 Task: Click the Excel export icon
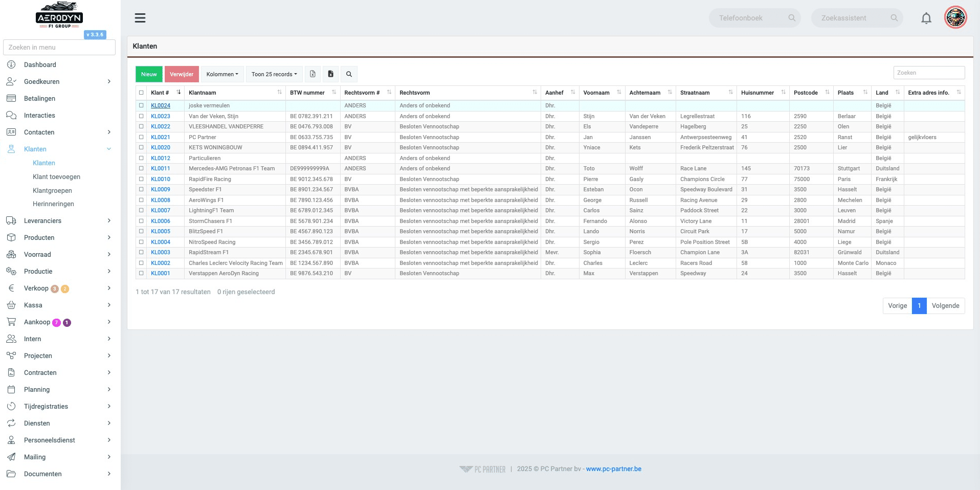click(313, 74)
